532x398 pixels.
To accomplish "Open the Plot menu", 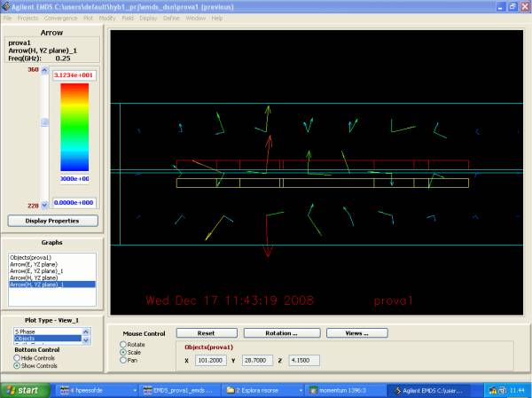I will (88, 19).
